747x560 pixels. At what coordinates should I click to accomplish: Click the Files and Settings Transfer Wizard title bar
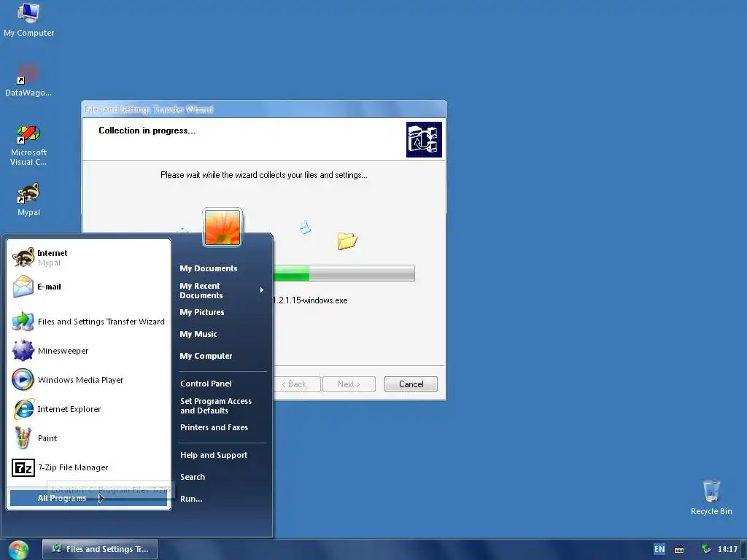[264, 109]
